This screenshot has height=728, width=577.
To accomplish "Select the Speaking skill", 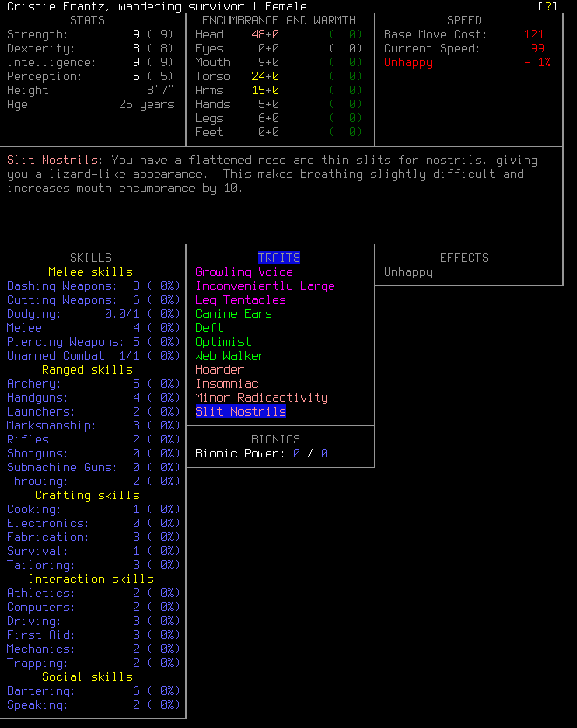I will (x=93, y=704).
